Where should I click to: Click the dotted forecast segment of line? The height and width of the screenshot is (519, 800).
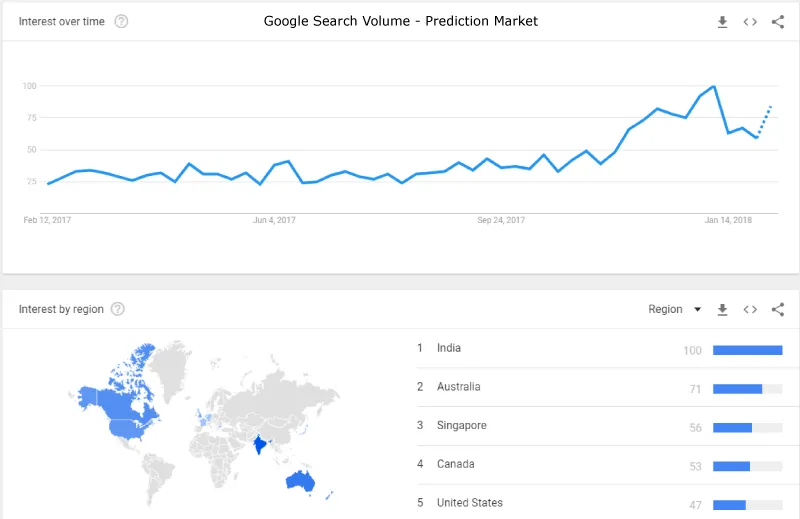[x=764, y=121]
